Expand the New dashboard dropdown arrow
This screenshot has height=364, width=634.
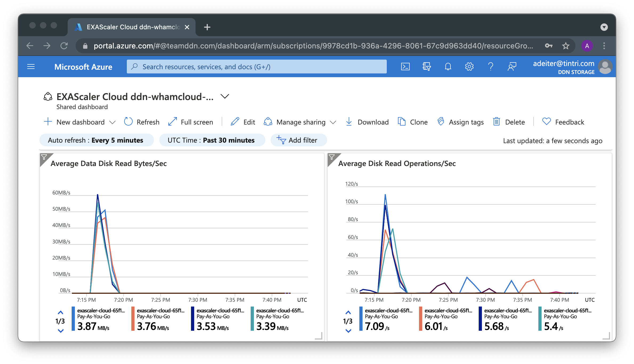[x=112, y=122]
